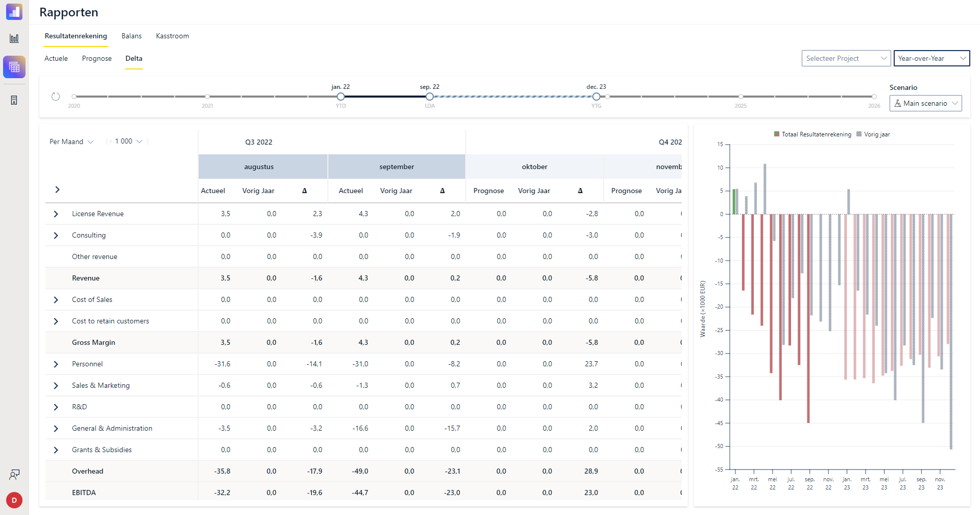The height and width of the screenshot is (515, 980).
Task: Click the sep. 22 LDA timeline handle
Action: tap(429, 97)
